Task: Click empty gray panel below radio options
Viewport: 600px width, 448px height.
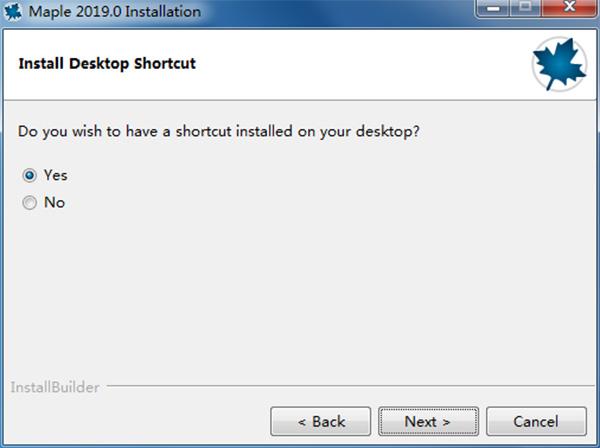Action: (298, 295)
